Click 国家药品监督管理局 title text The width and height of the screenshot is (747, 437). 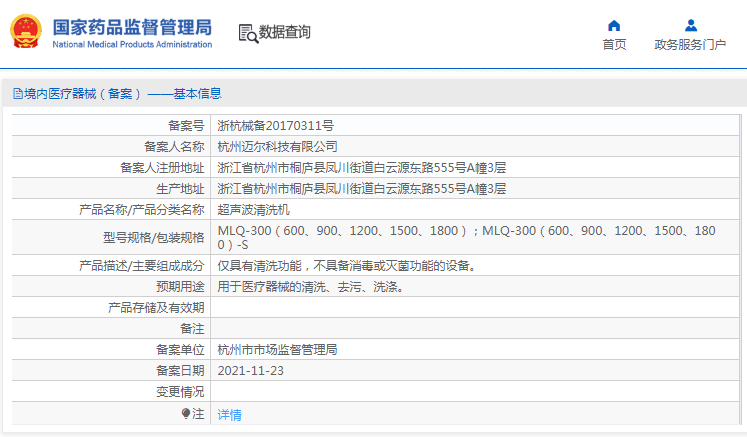tap(132, 28)
